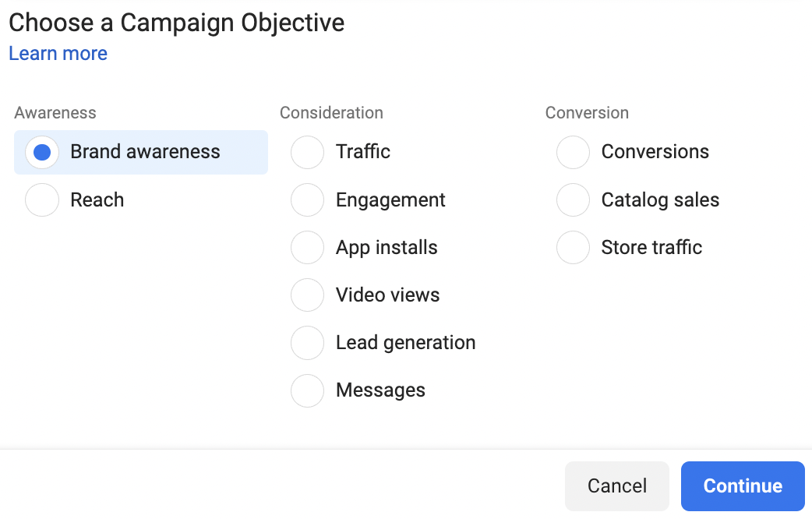Click the Catalog sales label text

click(660, 200)
